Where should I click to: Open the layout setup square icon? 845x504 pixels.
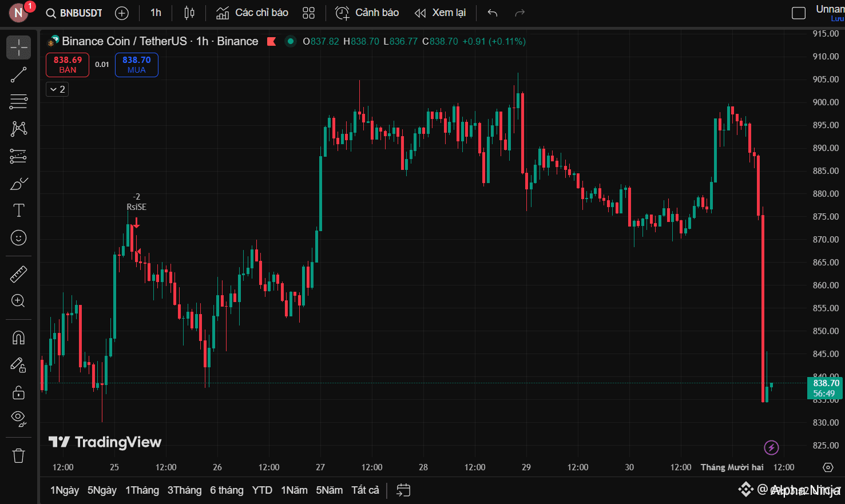pos(799,13)
